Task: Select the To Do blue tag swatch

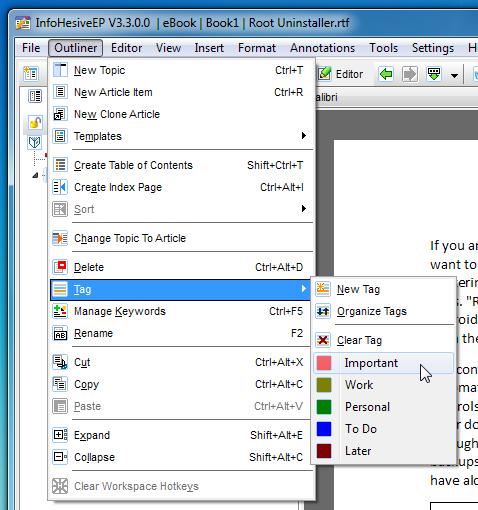Action: pos(324,429)
